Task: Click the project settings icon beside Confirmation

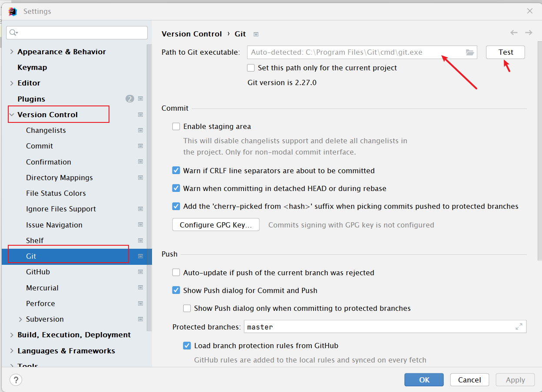Action: pos(141,161)
